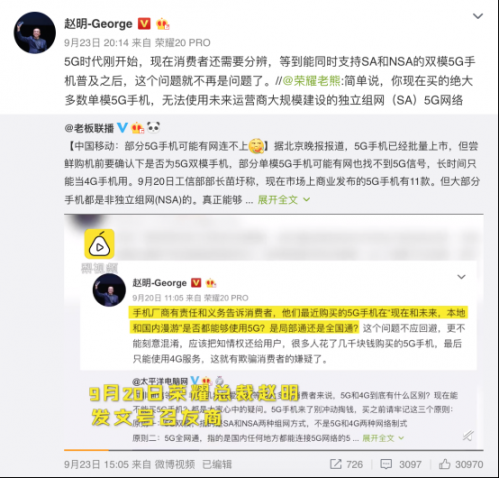Image resolution: width=499 pixels, height=478 pixels.
Task: Like the post with the thumbs-up 30970
Action: pos(461,464)
